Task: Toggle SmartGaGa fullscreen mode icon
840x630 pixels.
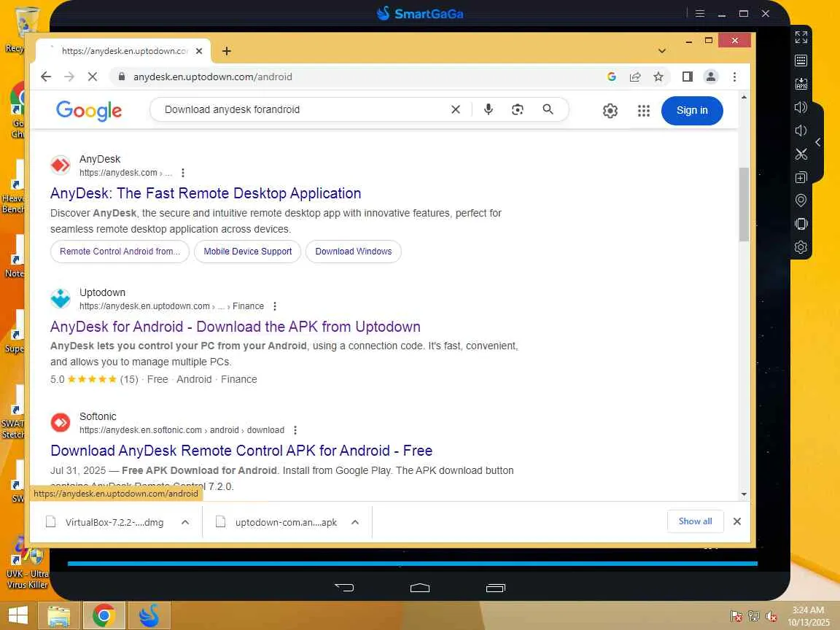Action: coord(801,37)
